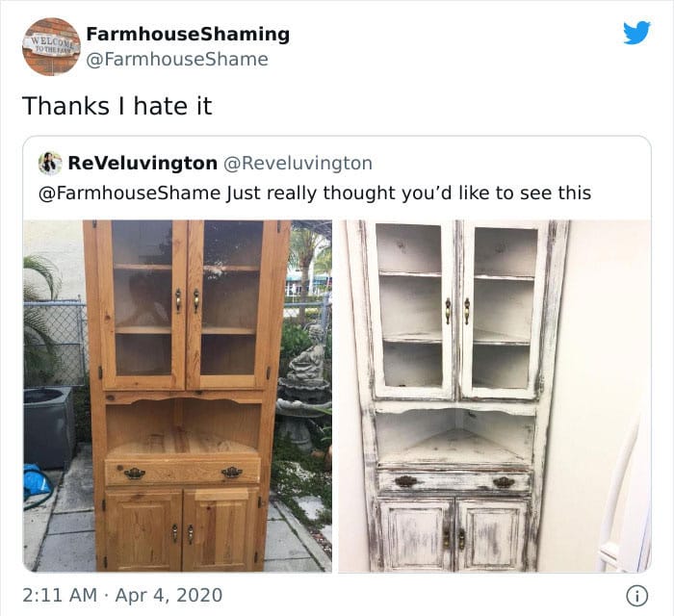This screenshot has height=616, width=674.
Task: Open the FarmhouseShaming display name
Action: 188,34
